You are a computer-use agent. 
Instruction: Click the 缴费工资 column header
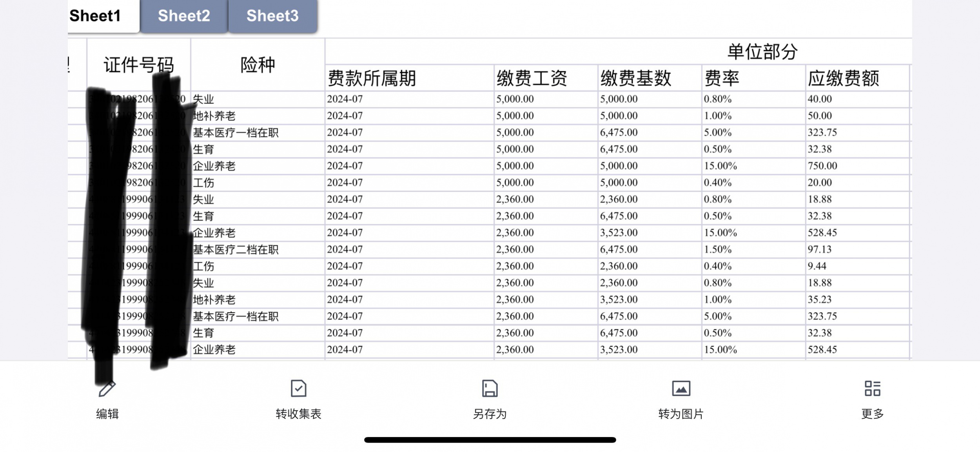pos(546,78)
